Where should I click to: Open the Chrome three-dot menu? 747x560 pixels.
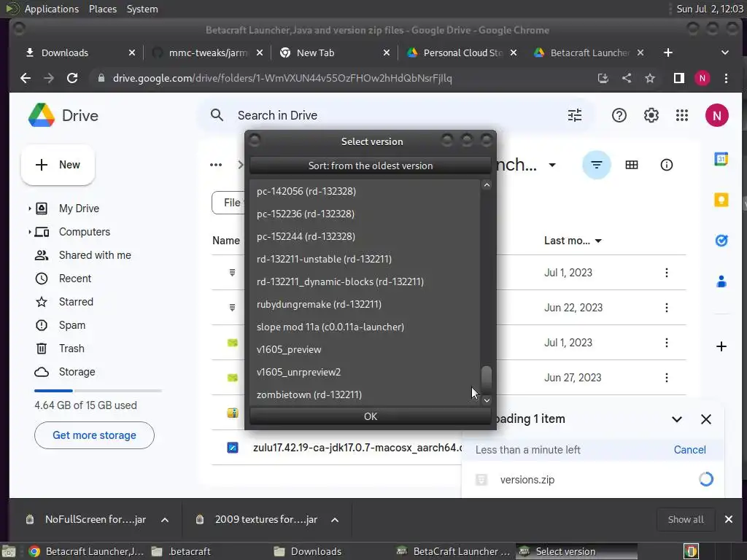(726, 78)
